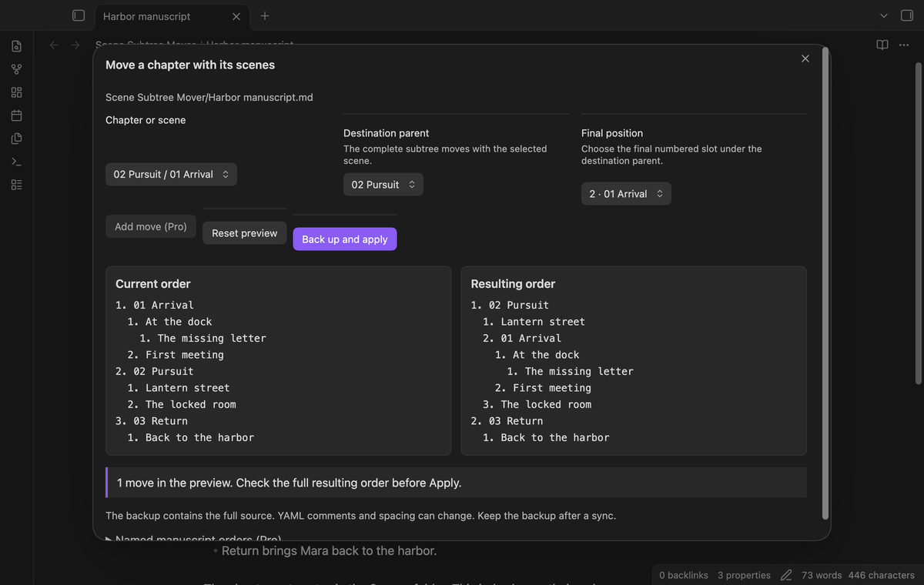Toggle the right sidebar
The height and width of the screenshot is (585, 924).
906,15
